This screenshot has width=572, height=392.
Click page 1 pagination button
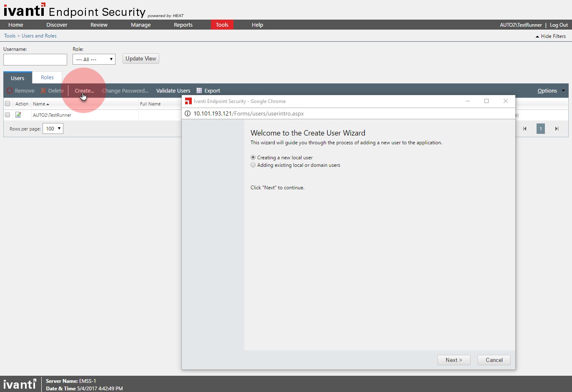(x=541, y=129)
